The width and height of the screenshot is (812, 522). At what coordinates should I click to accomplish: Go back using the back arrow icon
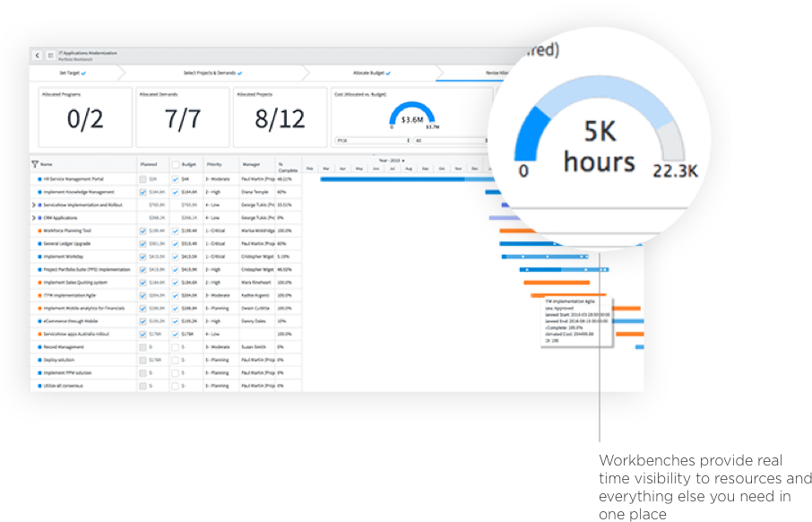38,56
